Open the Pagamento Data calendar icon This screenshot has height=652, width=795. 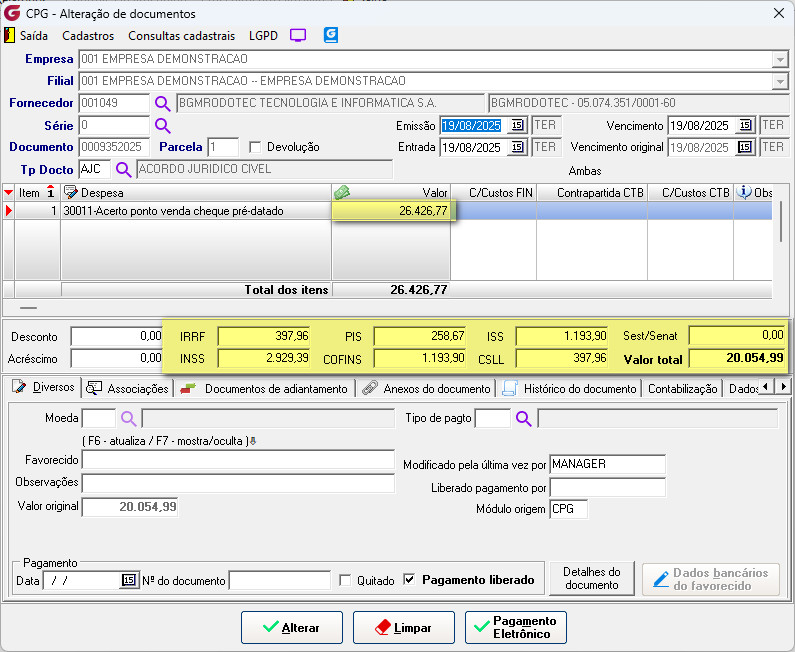tap(129, 580)
